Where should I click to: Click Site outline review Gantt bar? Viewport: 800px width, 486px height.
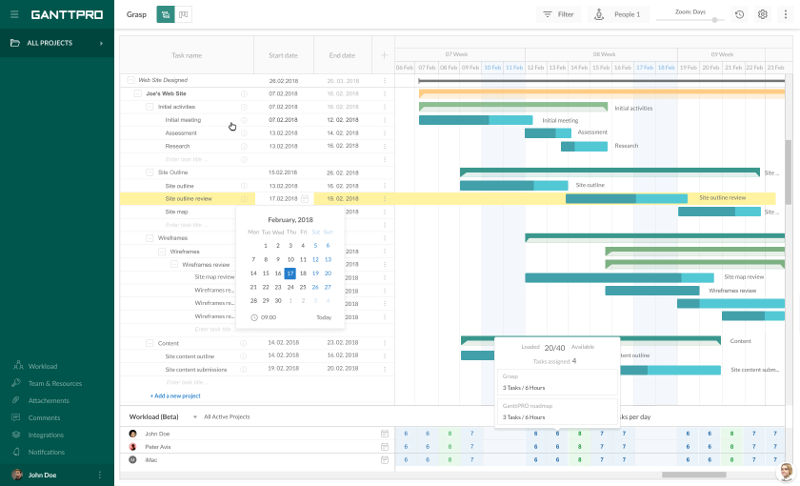pos(627,198)
